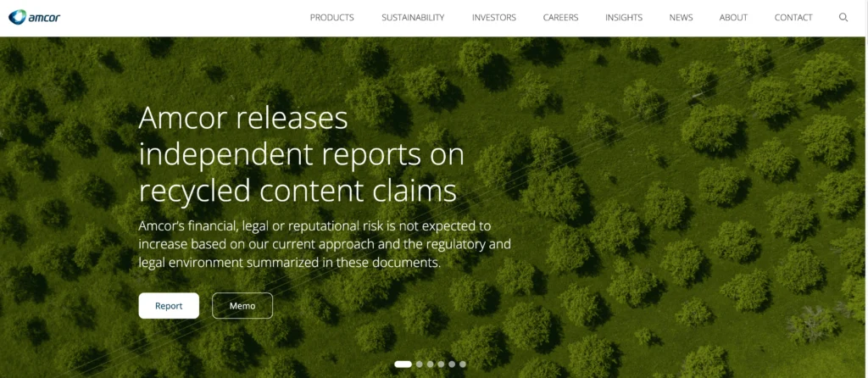Screen dimensions: 868x378
Task: Click the Amcor logo in header
Action: click(x=34, y=17)
